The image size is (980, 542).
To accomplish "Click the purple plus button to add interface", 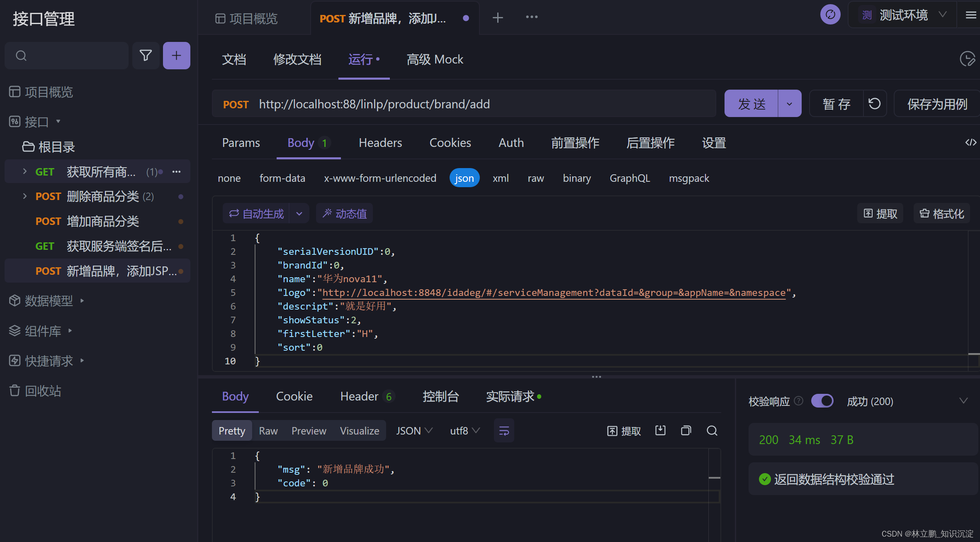I will [x=176, y=55].
